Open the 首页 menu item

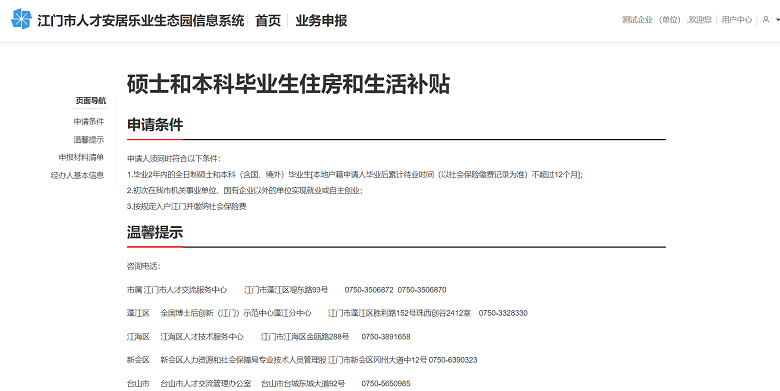[268, 20]
